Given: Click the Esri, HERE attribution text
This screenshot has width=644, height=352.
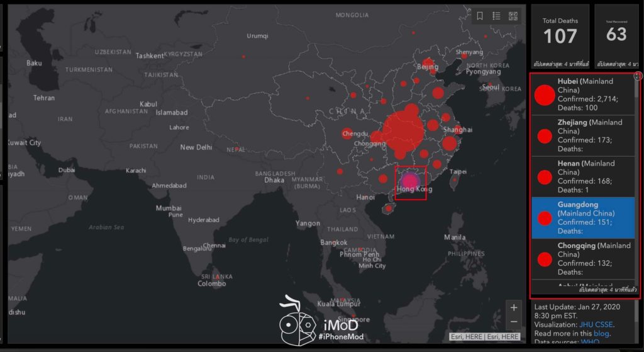Looking at the screenshot, I should (x=485, y=336).
